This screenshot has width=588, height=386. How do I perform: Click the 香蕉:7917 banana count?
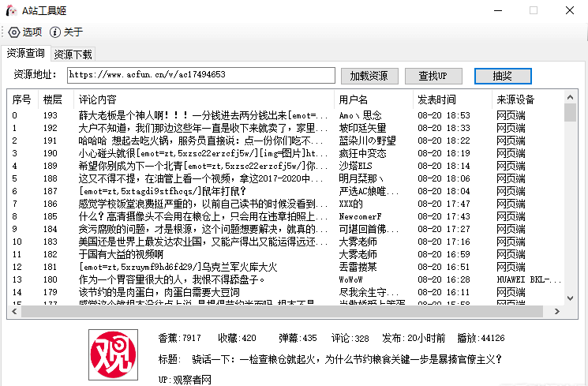click(x=180, y=339)
